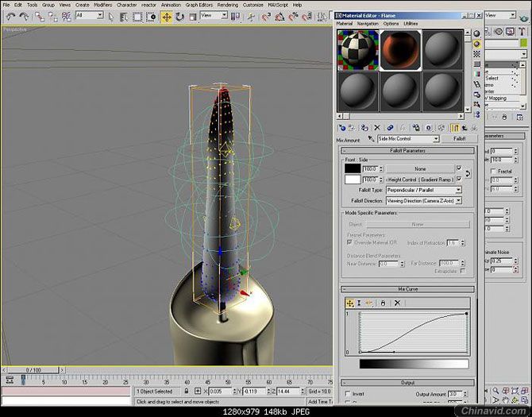Click Go to Parent icon
This screenshot has height=417, width=532.
pos(465,128)
